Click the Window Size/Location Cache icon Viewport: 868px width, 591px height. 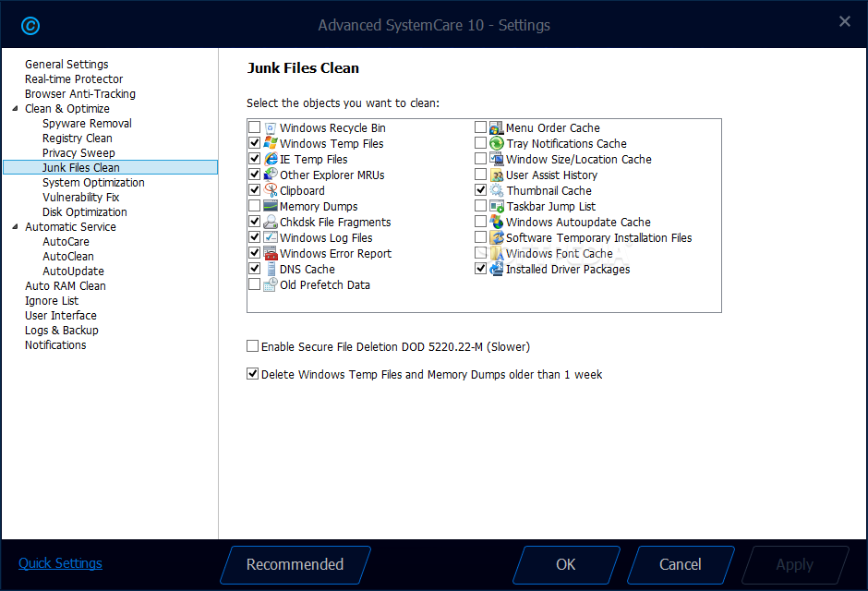497,160
